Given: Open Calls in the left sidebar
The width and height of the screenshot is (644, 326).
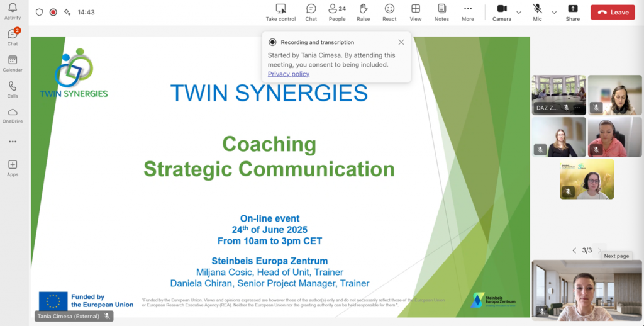Looking at the screenshot, I should pos(13,89).
